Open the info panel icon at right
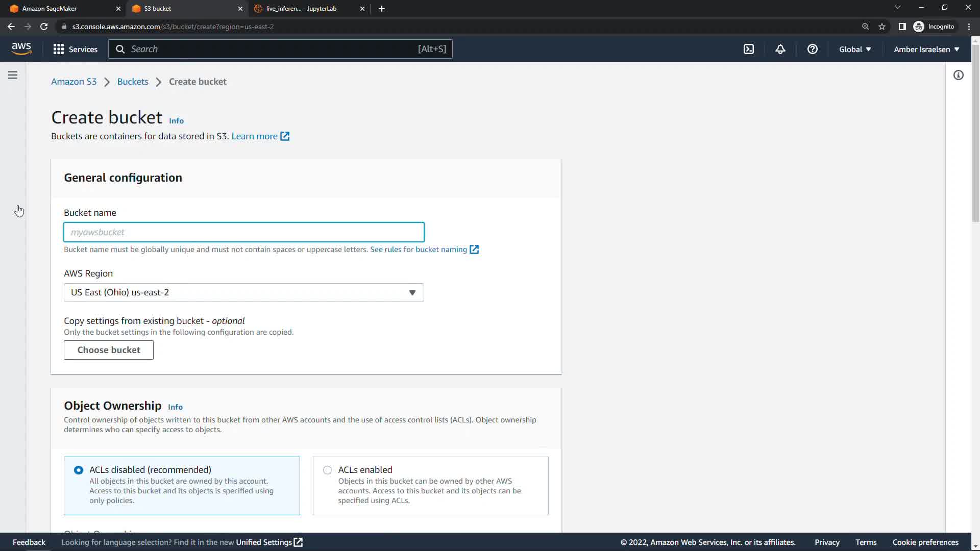The width and height of the screenshot is (980, 551). 958,75
